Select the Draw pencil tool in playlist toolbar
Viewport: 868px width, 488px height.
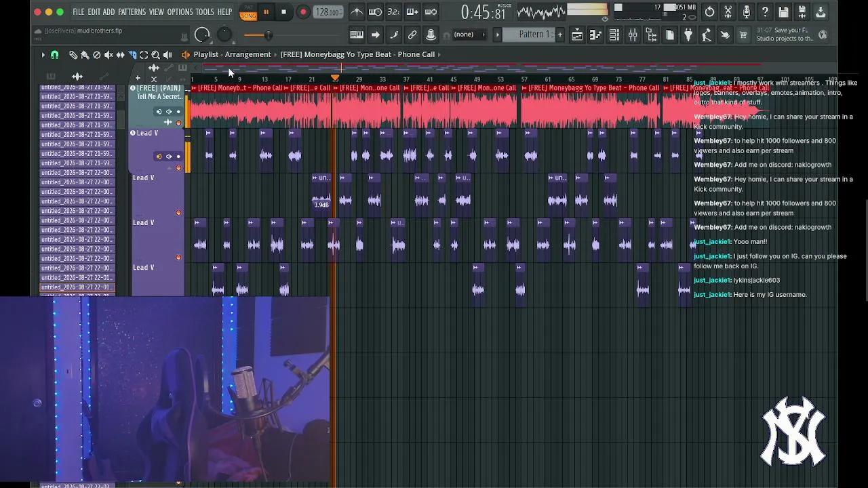pyautogui.click(x=73, y=55)
